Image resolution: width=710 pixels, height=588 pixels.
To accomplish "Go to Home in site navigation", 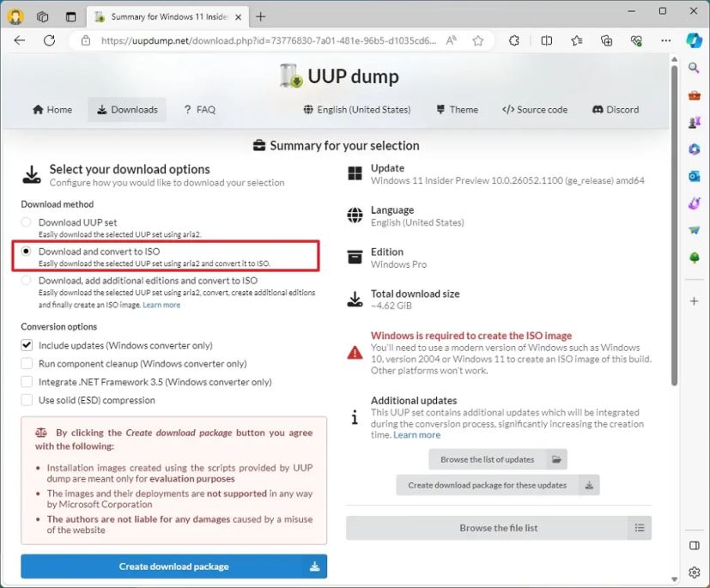I will [x=52, y=110].
